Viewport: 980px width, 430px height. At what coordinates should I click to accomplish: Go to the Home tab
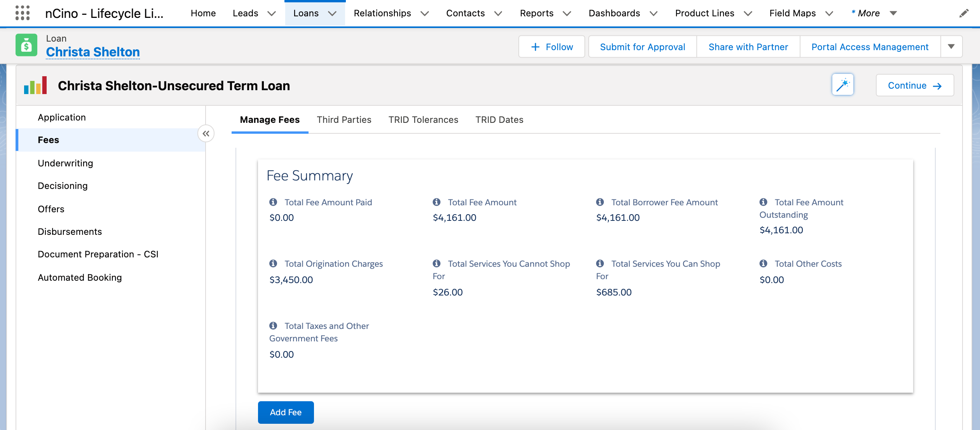tap(203, 13)
